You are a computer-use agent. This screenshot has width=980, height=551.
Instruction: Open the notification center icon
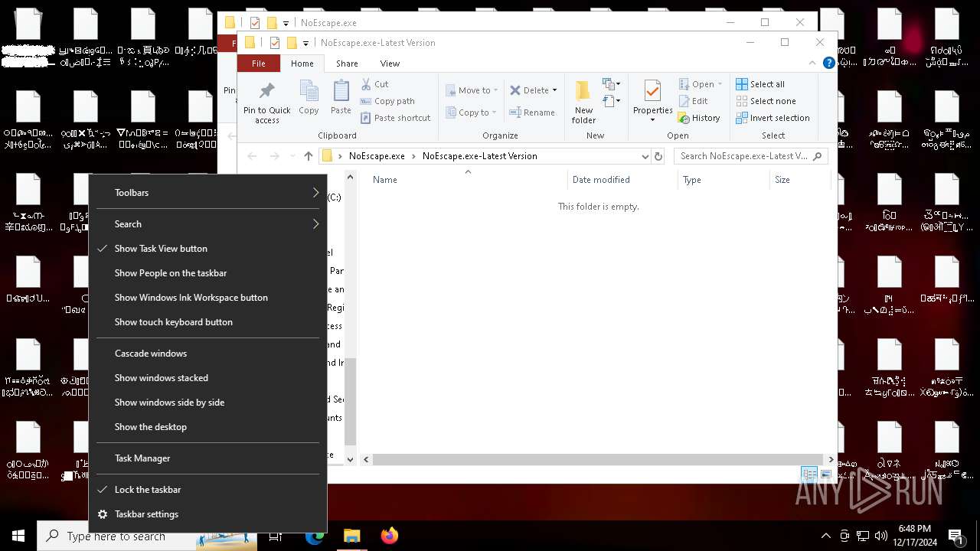tap(955, 536)
